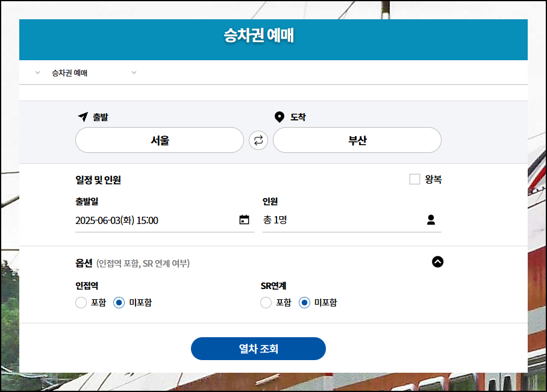Click the 출발 paper-plane icon

coord(83,117)
